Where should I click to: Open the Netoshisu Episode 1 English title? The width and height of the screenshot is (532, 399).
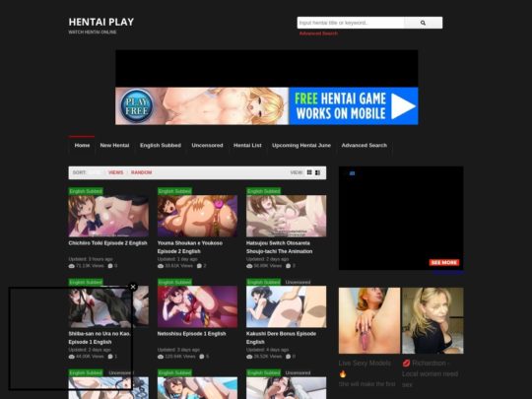(192, 334)
